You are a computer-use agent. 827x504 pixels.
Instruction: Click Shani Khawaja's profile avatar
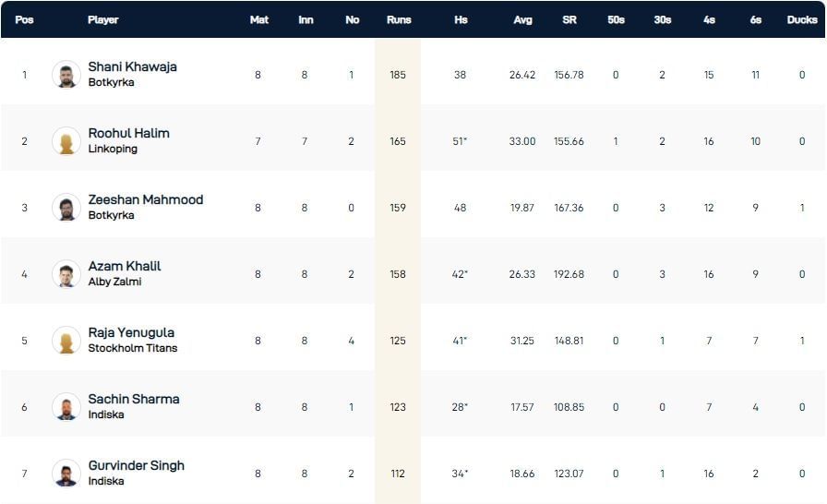point(66,75)
